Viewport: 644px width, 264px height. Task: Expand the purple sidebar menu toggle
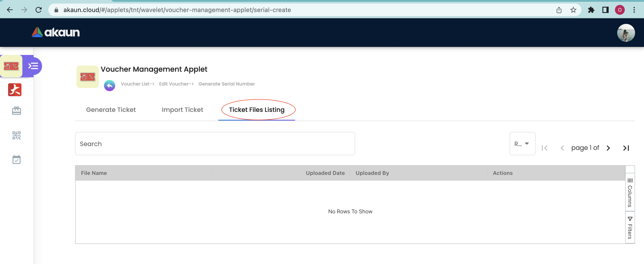tap(33, 66)
